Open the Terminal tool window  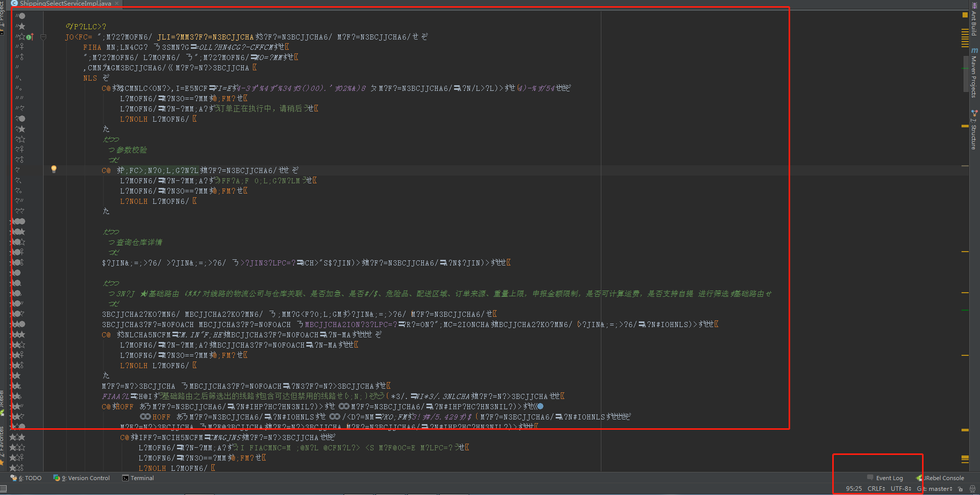[x=138, y=478]
